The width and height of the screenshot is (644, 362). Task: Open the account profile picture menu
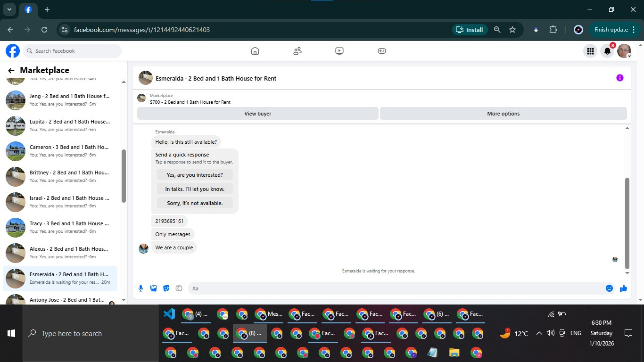(624, 51)
